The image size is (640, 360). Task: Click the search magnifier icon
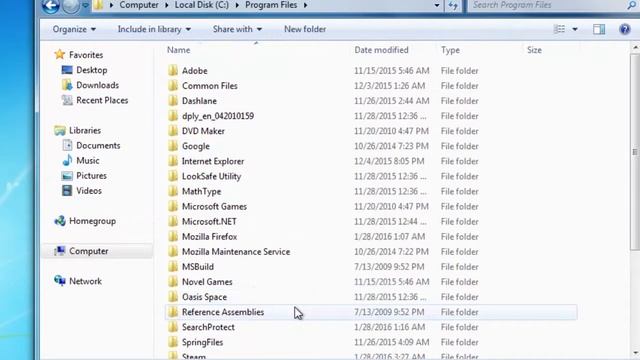click(x=632, y=5)
